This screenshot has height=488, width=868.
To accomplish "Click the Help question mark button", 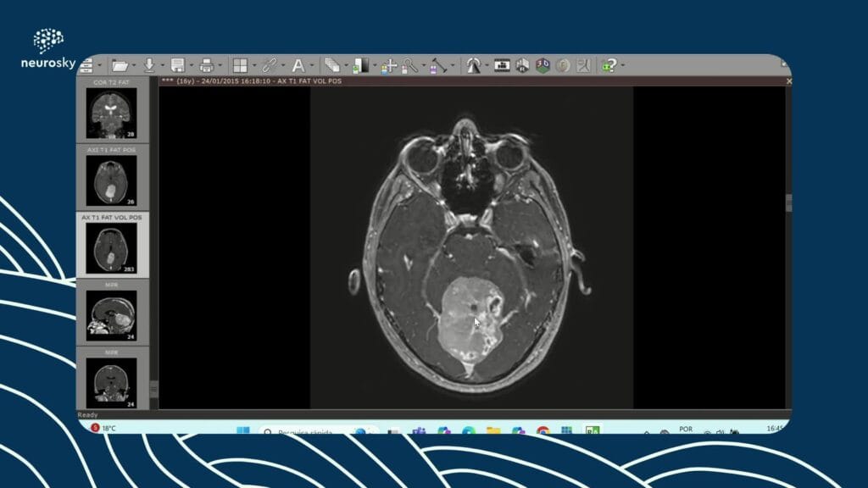I will click(x=609, y=64).
